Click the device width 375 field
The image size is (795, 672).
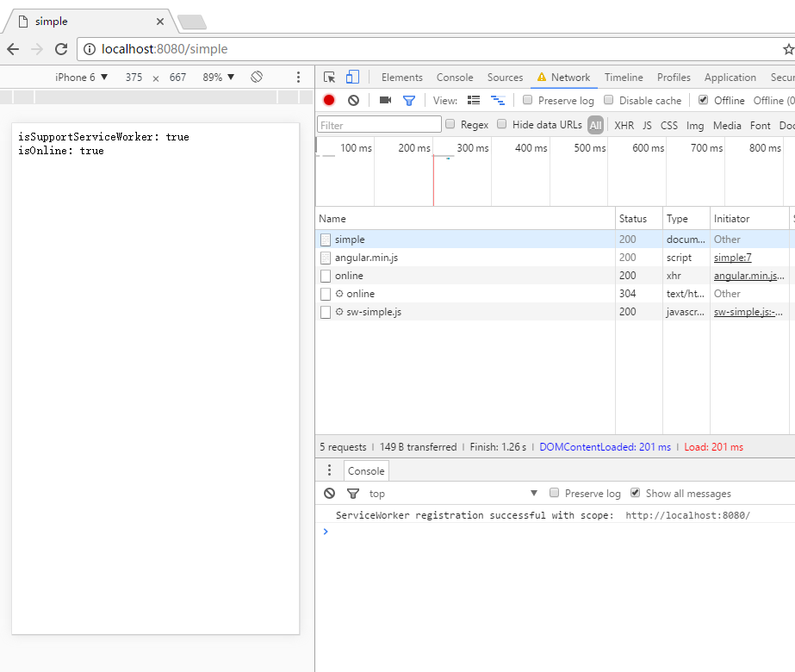click(x=134, y=77)
